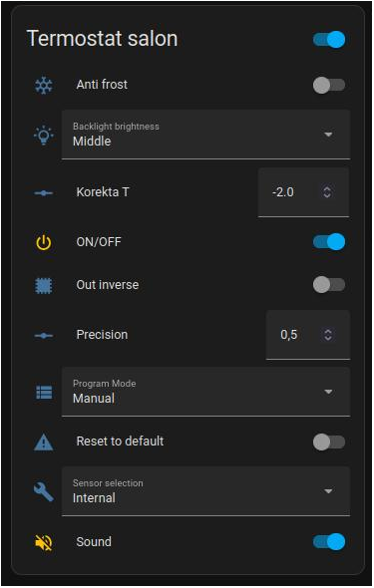Disable the Sound toggle

point(329,542)
